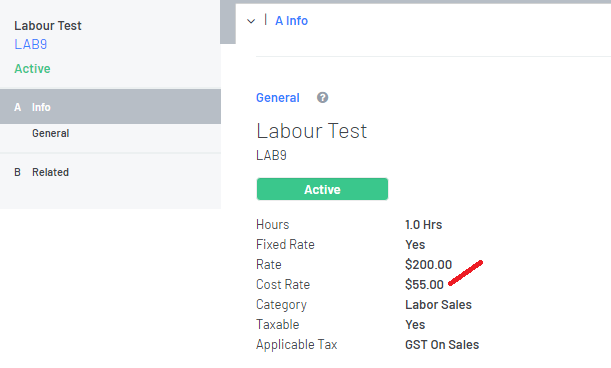Click the Labor Sales category value
Screen dimensions: 611x368
(x=438, y=304)
